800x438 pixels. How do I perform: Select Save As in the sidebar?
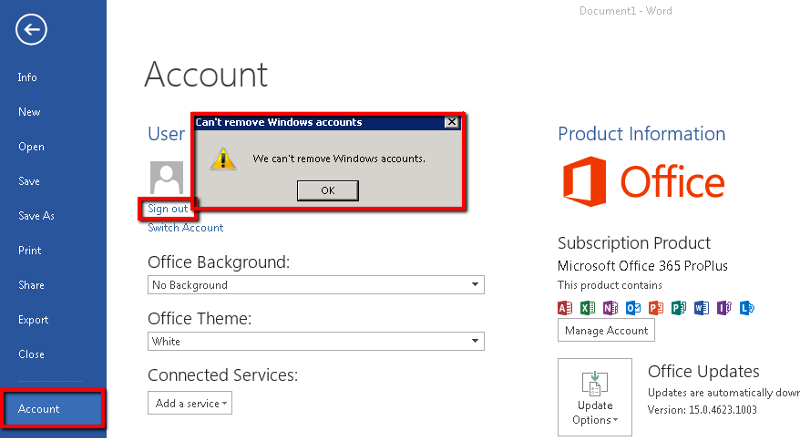[36, 216]
